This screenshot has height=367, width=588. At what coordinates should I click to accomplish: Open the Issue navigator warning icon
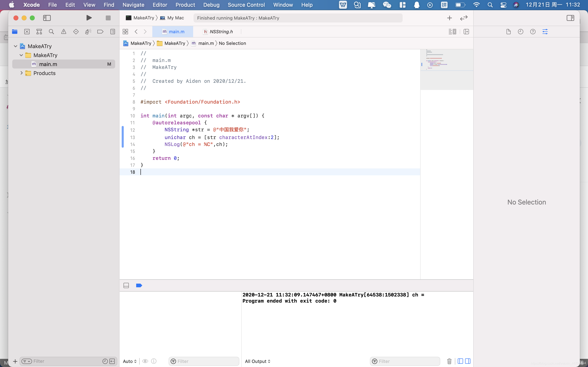tap(64, 32)
